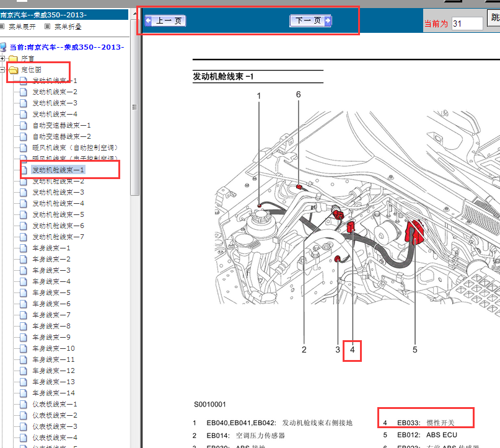Click the current page number field showing 31
This screenshot has width=500, height=448.
pos(467,24)
